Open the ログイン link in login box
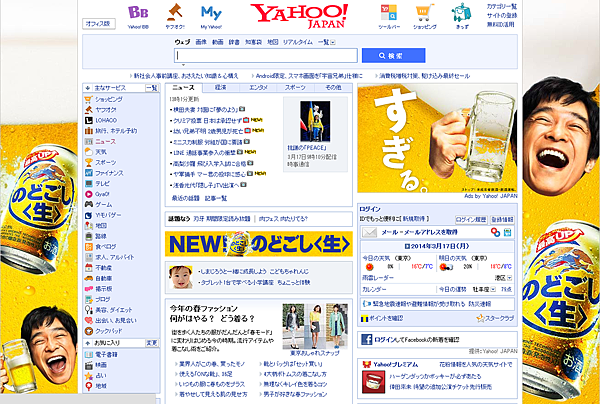Image resolution: width=600 pixels, height=404 pixels. (x=370, y=209)
